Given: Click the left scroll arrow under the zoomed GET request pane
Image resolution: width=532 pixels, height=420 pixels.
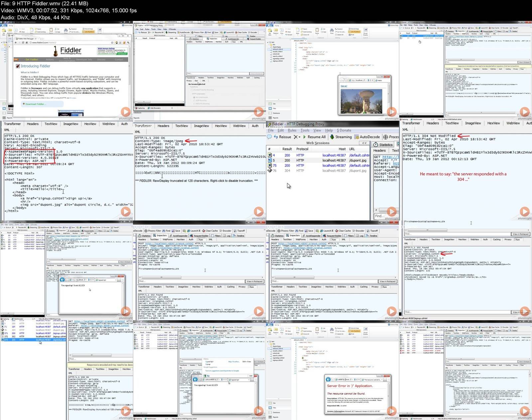Looking at the screenshot, I should pyautogui.click(x=376, y=210).
